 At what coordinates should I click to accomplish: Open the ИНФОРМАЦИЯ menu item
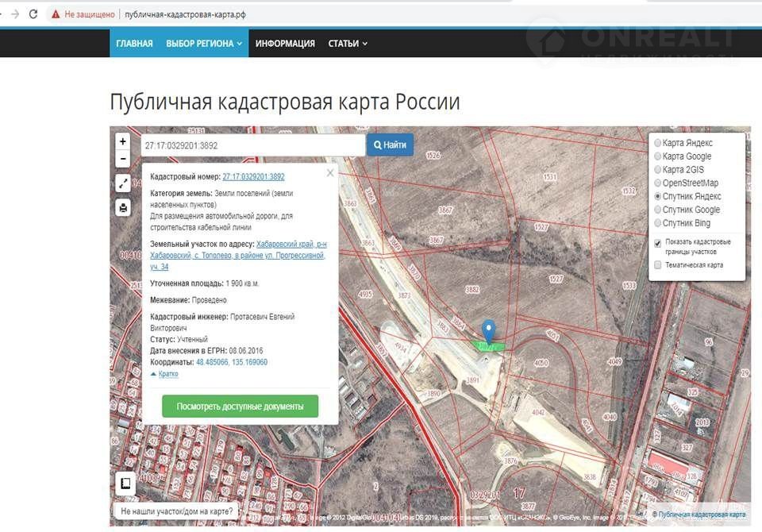[x=285, y=44]
